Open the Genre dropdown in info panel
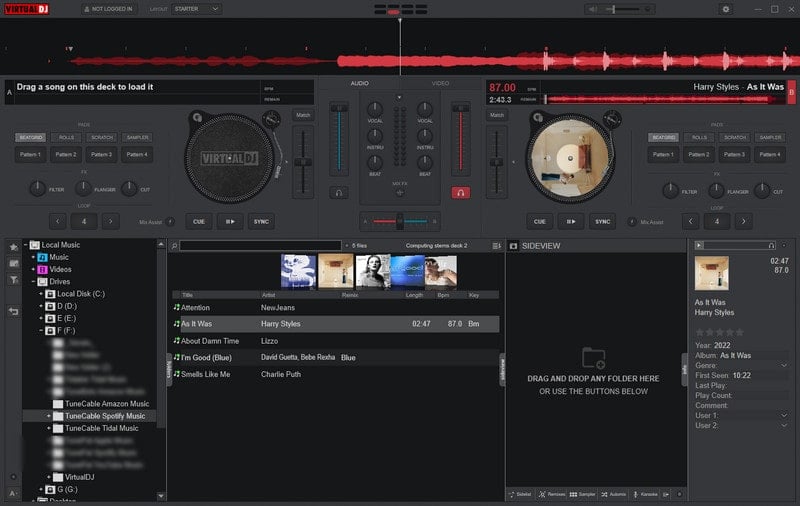The width and height of the screenshot is (800, 506). click(x=784, y=365)
